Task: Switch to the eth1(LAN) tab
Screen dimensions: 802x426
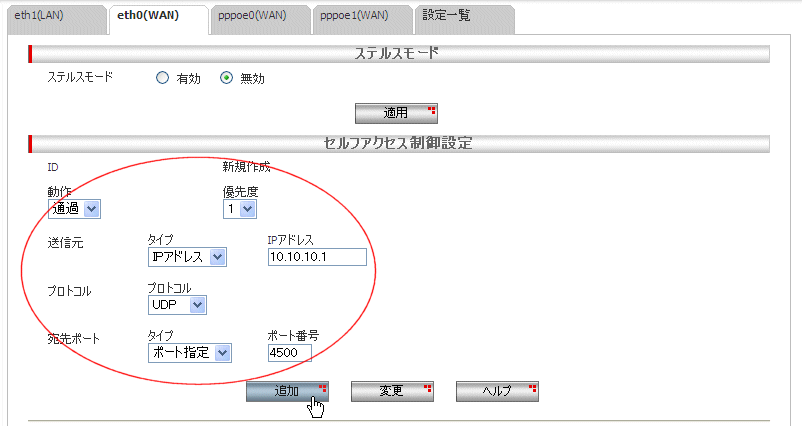Action: (57, 19)
